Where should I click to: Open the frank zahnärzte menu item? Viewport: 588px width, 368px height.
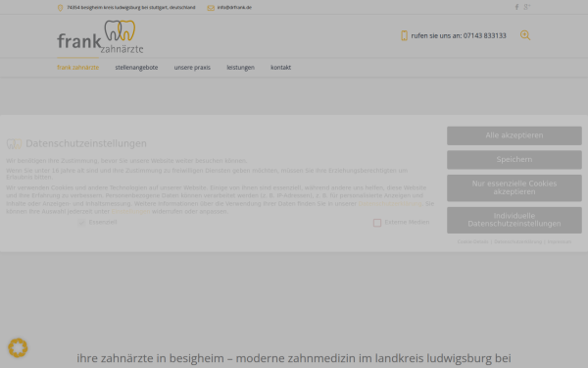[x=78, y=68]
